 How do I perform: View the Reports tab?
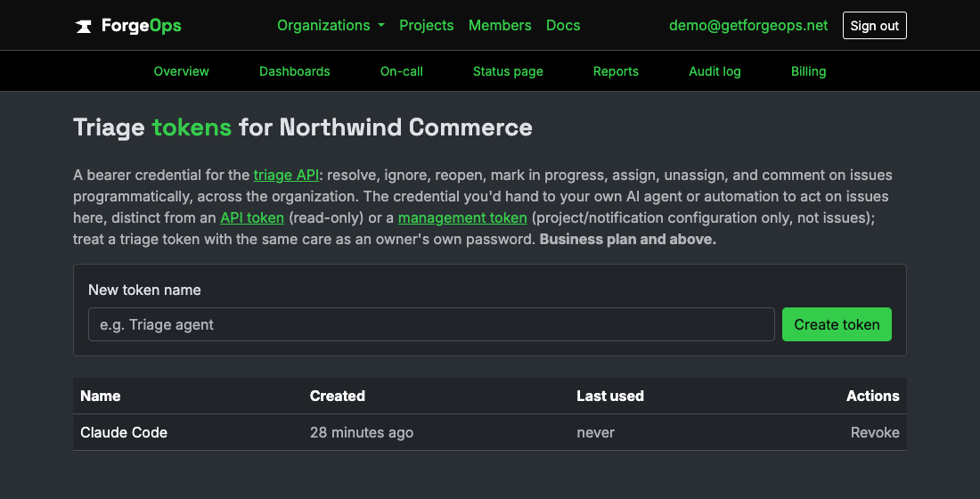(616, 71)
